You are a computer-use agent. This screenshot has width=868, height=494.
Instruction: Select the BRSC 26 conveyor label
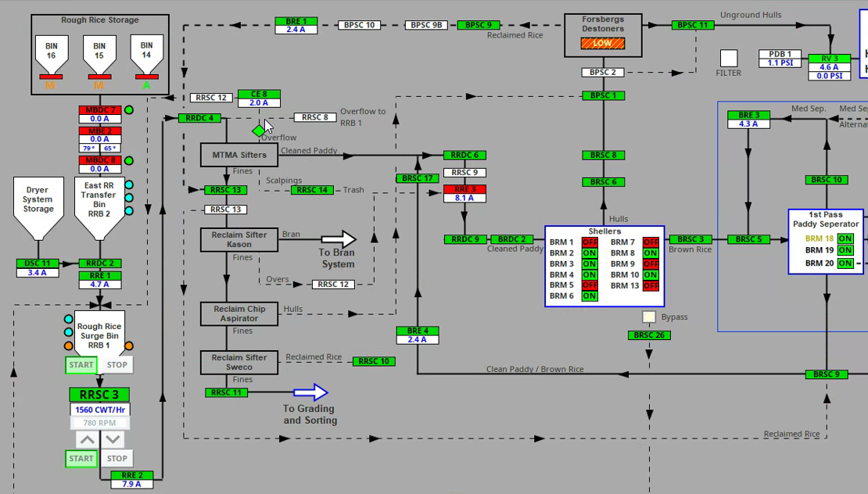(649, 335)
